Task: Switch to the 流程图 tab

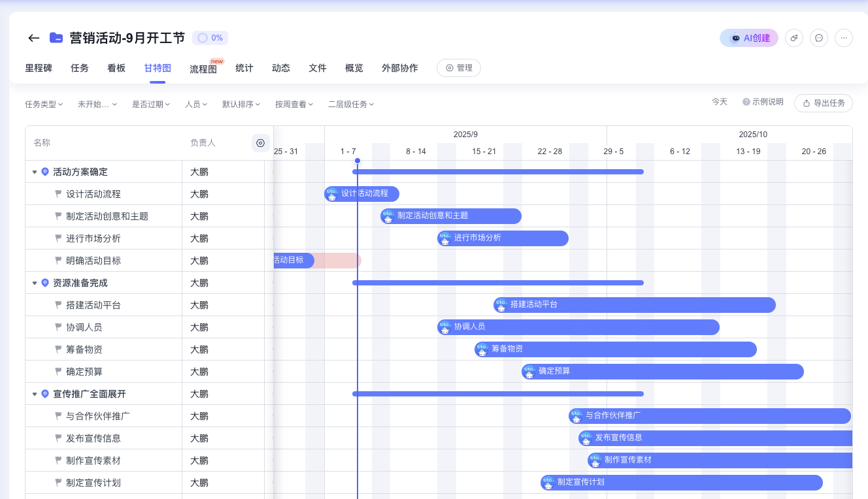Action: pyautogui.click(x=203, y=68)
